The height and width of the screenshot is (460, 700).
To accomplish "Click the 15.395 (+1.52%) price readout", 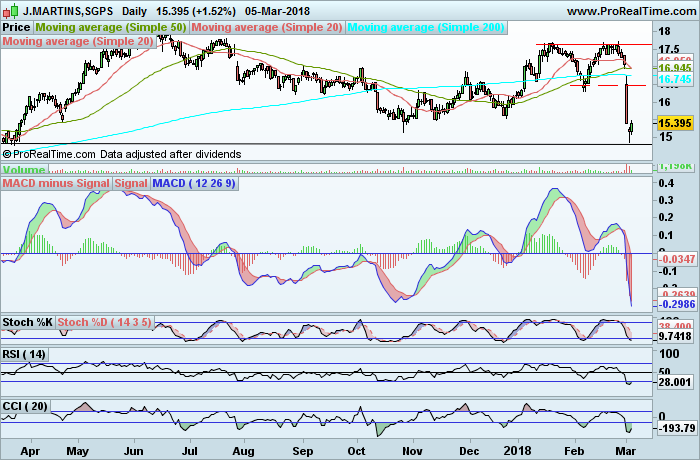I will 196,11.
